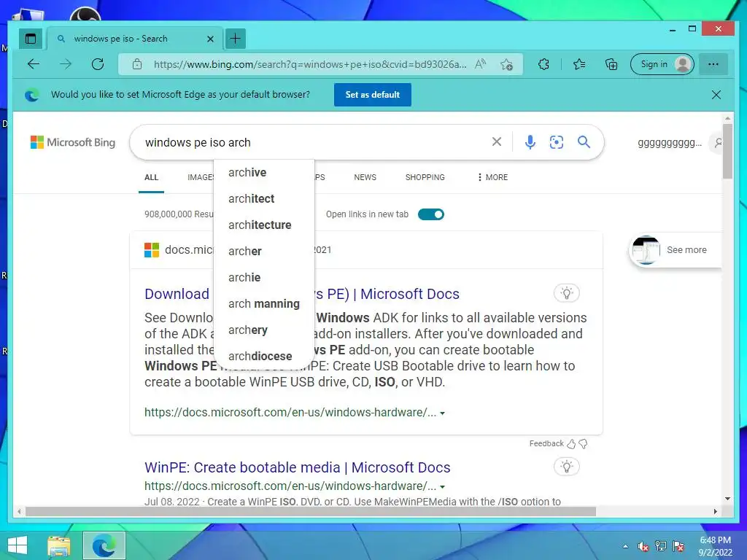Screen dimensions: 747x560
Task: Open the Favorites list icon
Action: [578, 64]
